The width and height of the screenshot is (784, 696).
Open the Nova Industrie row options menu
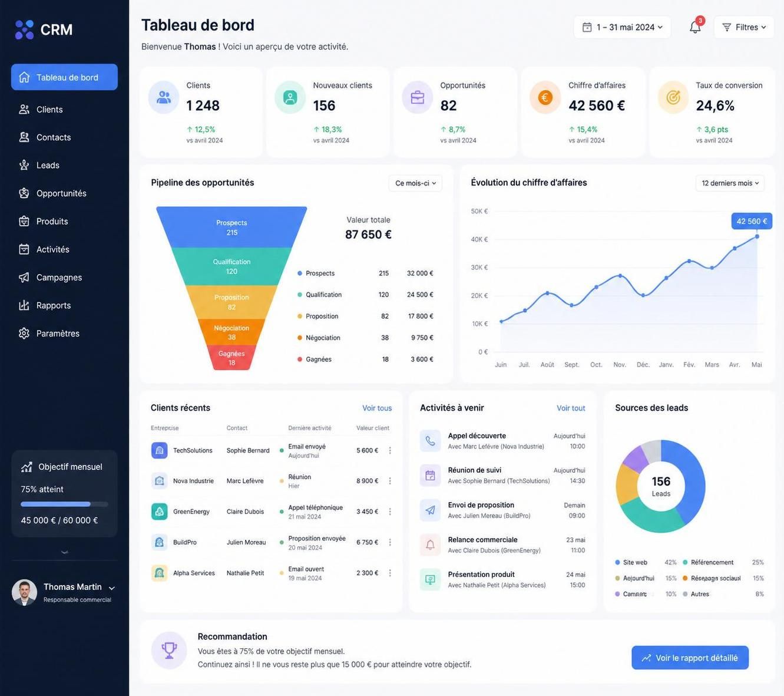point(390,481)
